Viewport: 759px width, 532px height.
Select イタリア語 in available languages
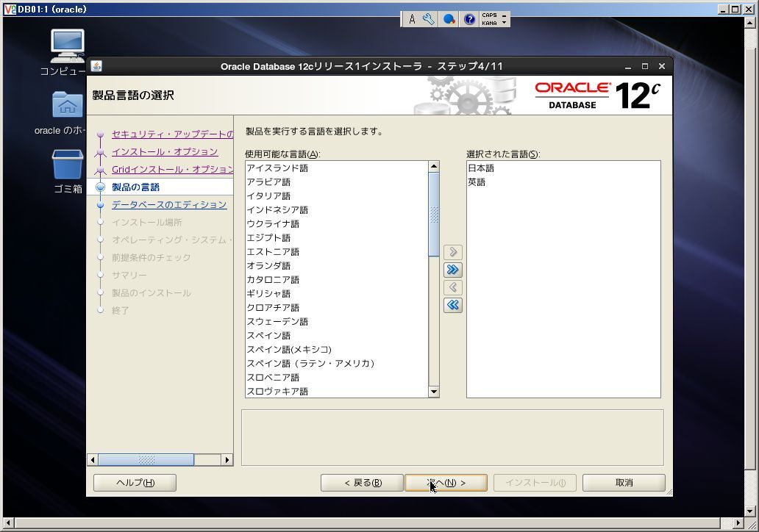pyautogui.click(x=337, y=196)
